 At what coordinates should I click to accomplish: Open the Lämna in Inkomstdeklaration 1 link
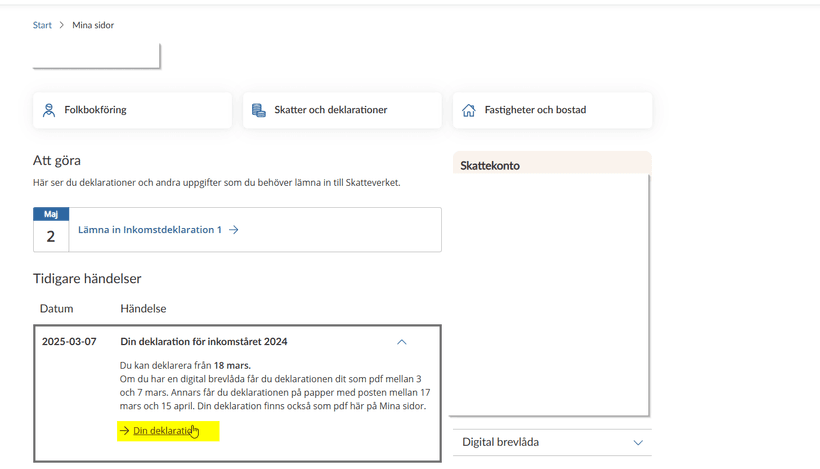point(150,230)
